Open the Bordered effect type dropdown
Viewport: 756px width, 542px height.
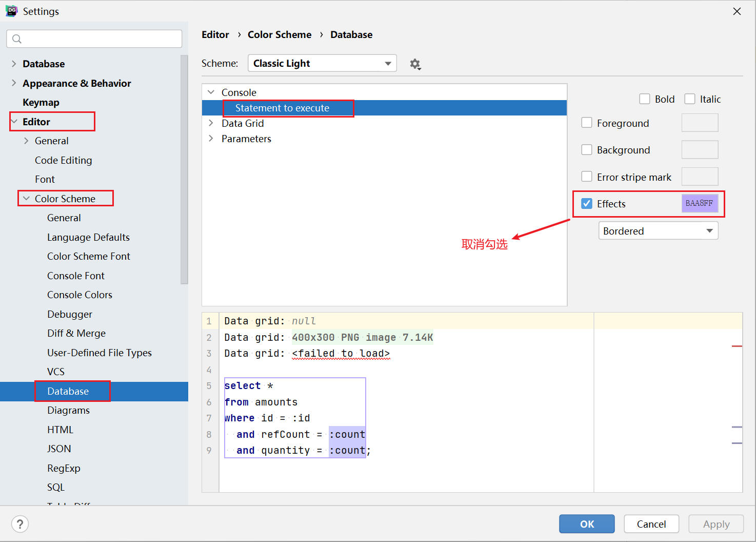click(x=658, y=231)
